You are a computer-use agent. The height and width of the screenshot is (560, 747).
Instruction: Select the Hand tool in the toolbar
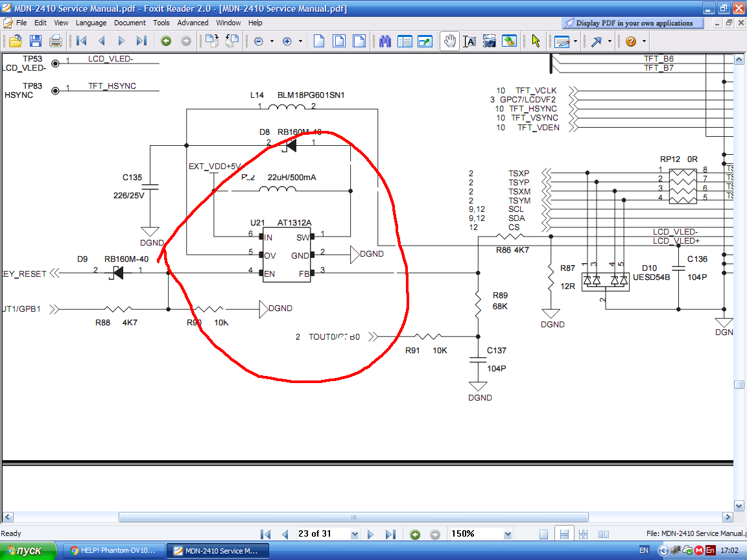pos(449,41)
